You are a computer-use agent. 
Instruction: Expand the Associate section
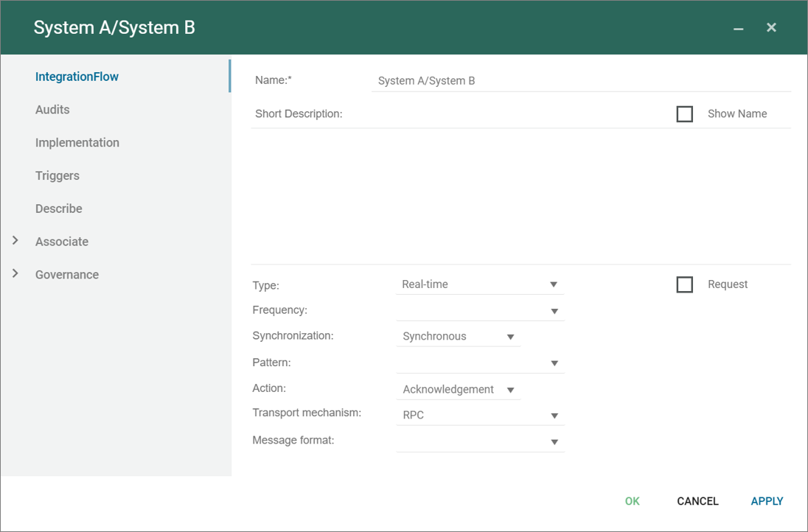15,241
